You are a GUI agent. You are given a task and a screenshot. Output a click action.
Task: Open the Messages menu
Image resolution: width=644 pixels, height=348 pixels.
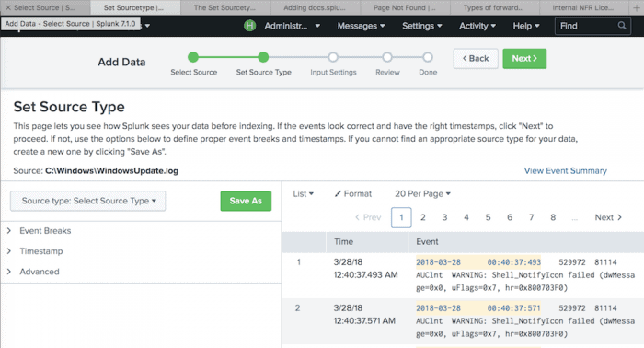pyautogui.click(x=361, y=26)
